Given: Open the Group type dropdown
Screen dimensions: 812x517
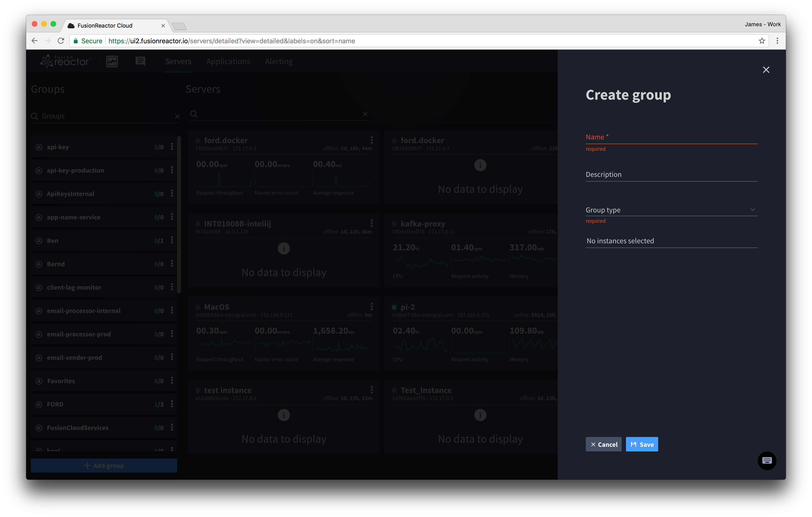Looking at the screenshot, I should pos(671,210).
